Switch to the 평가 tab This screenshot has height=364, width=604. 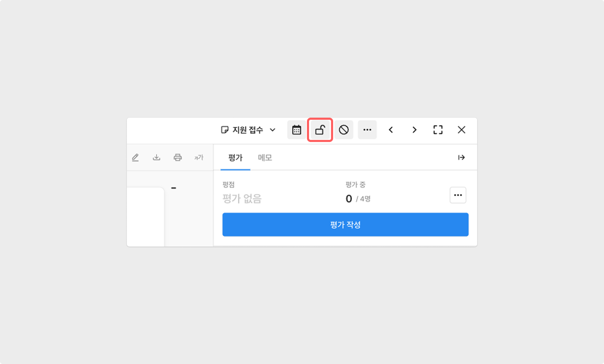pyautogui.click(x=235, y=158)
